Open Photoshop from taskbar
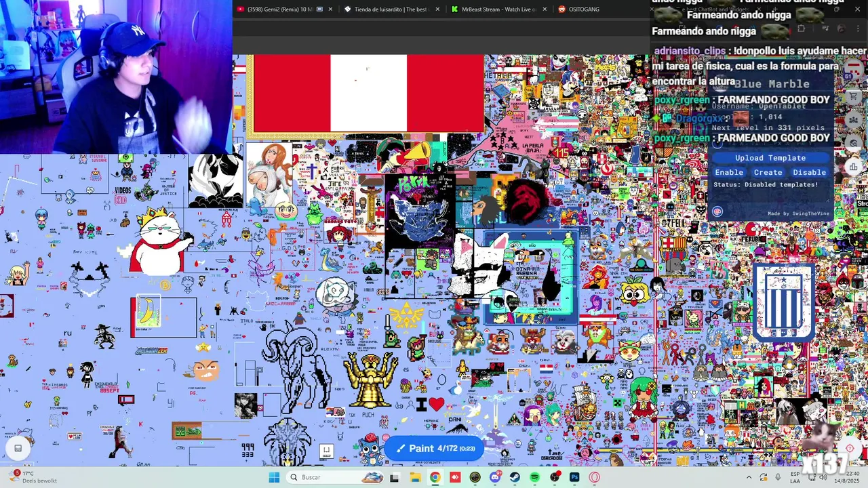Viewport: 868px width, 488px height. tap(574, 477)
